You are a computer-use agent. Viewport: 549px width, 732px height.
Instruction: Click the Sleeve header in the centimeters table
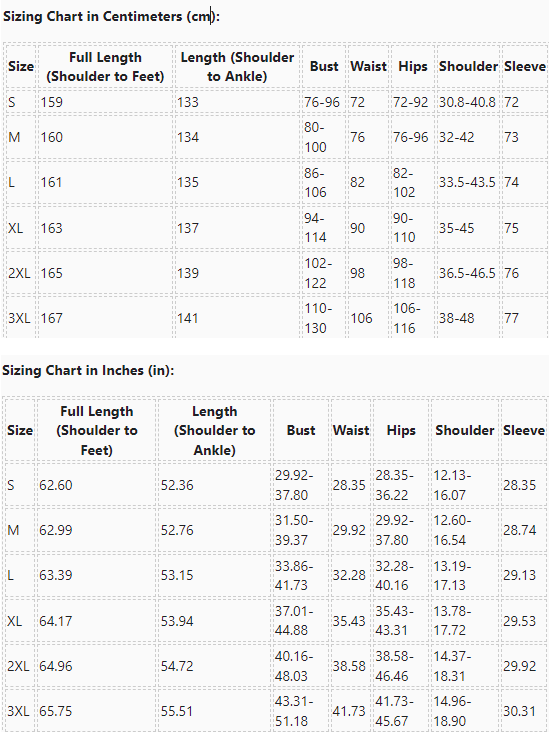[525, 67]
